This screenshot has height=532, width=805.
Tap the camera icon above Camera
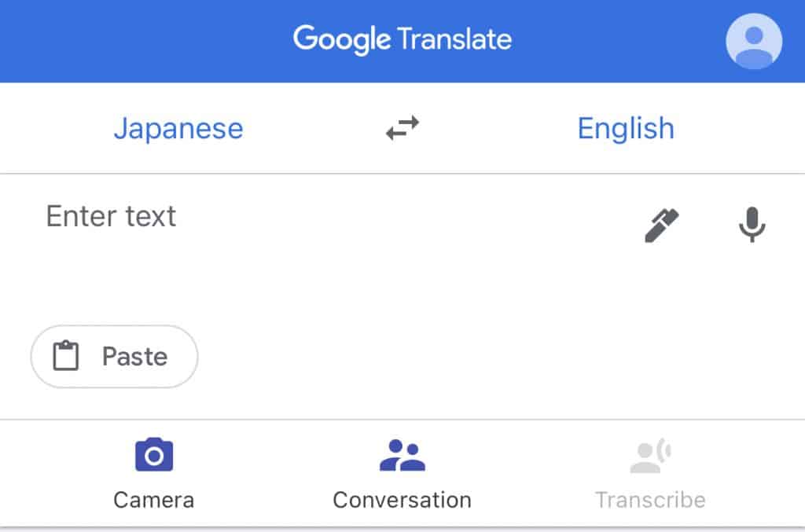[154, 455]
